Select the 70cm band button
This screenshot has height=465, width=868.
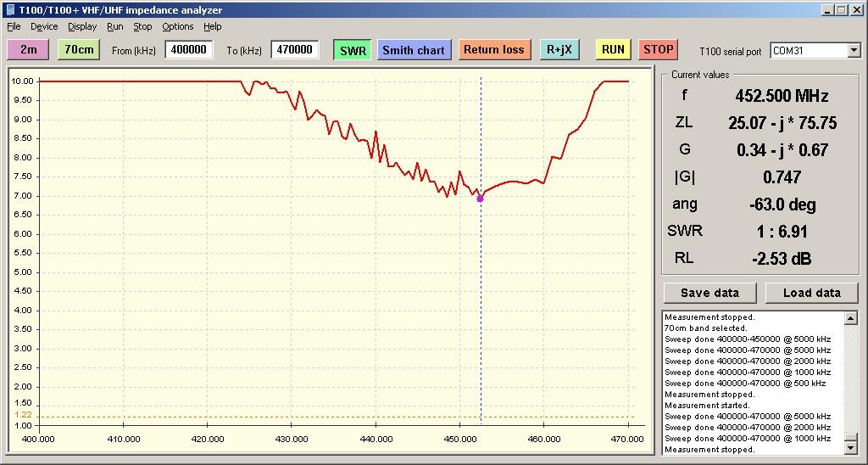pos(79,49)
